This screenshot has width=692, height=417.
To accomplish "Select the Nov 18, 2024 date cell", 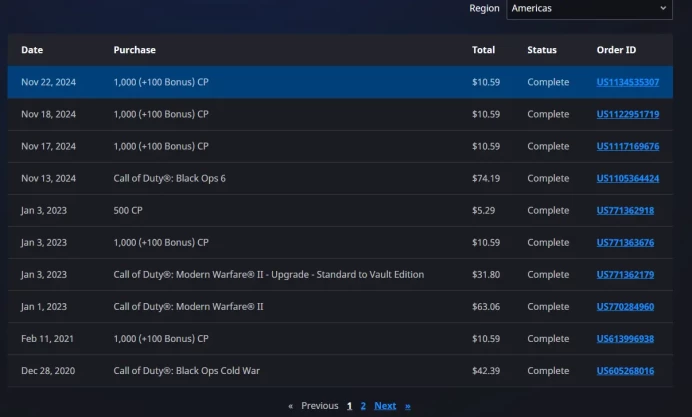I will [48, 114].
